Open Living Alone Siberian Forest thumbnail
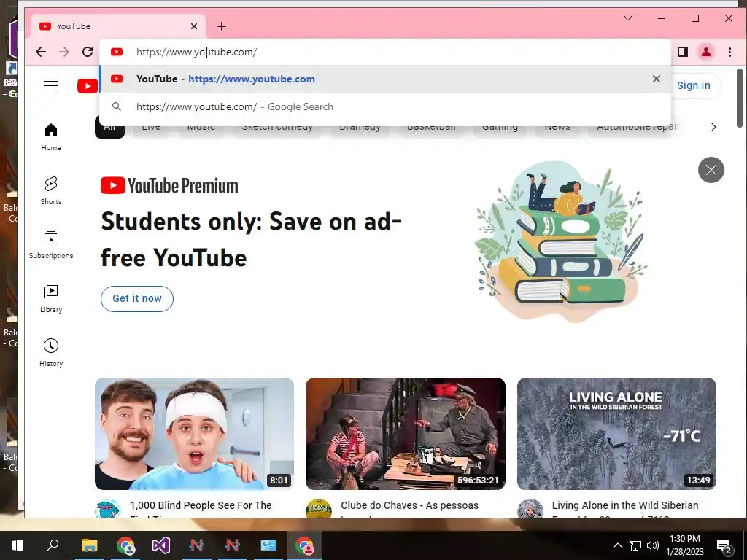Viewport: 747px width, 560px height. 616,434
